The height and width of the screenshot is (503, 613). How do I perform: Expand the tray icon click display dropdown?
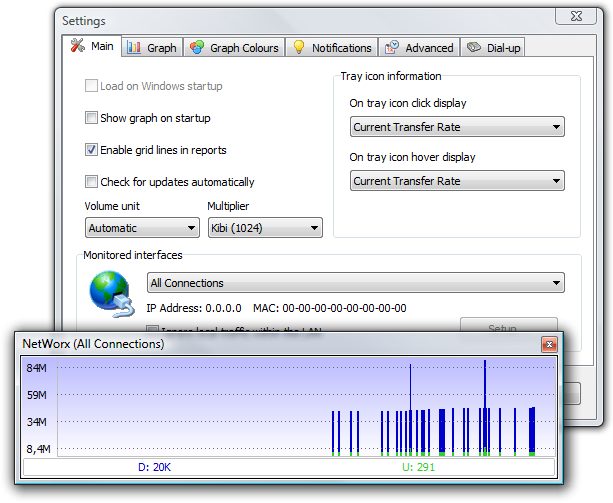[x=457, y=127]
